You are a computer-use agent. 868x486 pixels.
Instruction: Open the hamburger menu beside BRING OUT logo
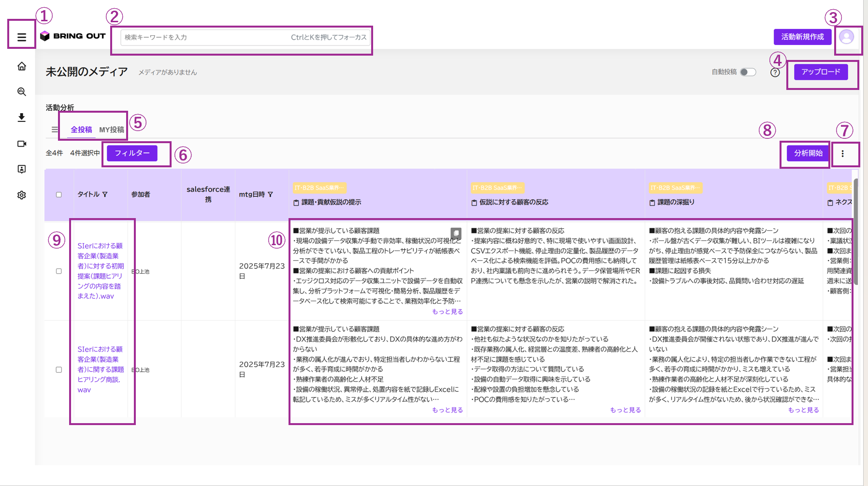pyautogui.click(x=22, y=37)
